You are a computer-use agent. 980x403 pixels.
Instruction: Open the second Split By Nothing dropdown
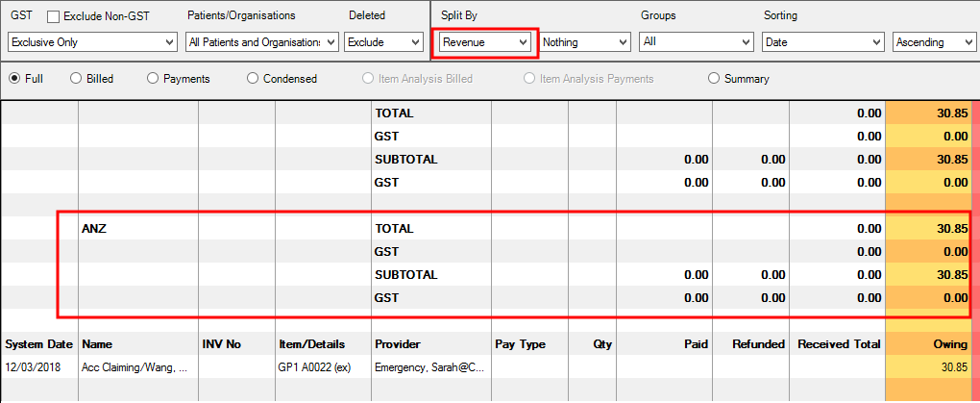pos(585,42)
